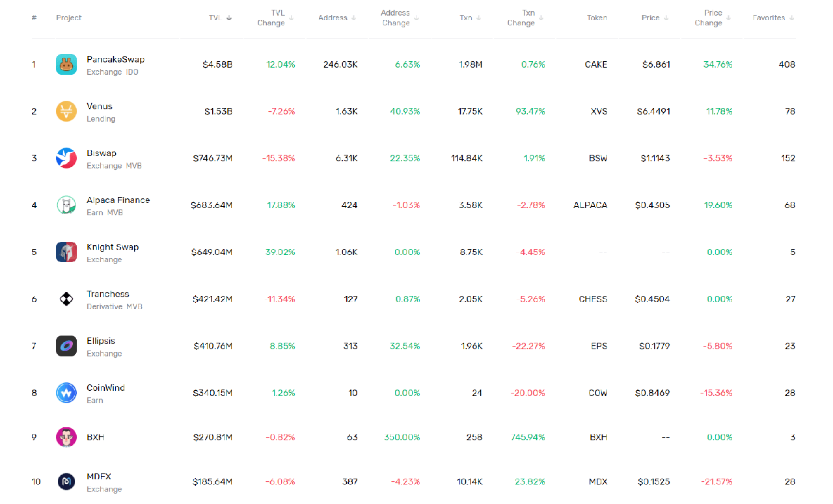
Task: Open the Venus project name link
Action: point(100,106)
